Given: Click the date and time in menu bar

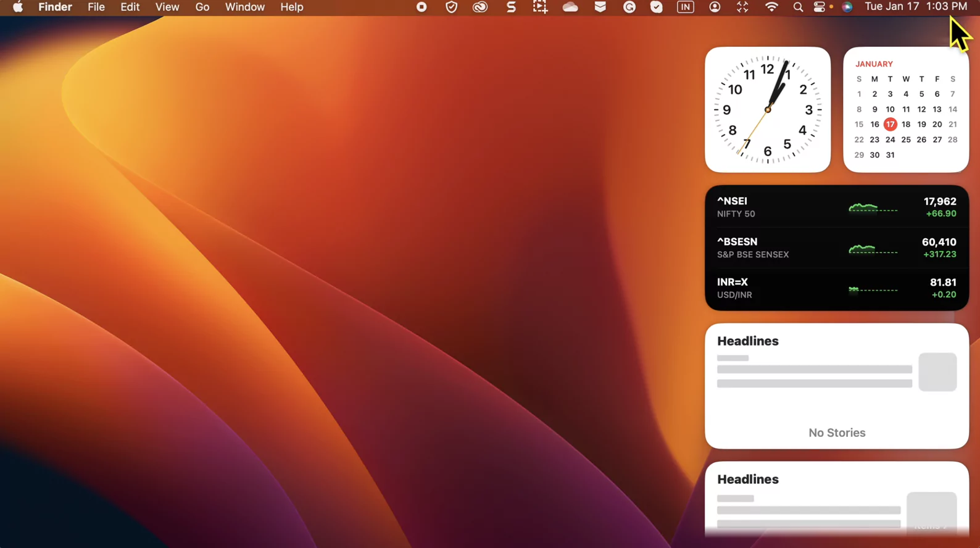Looking at the screenshot, I should (916, 7).
